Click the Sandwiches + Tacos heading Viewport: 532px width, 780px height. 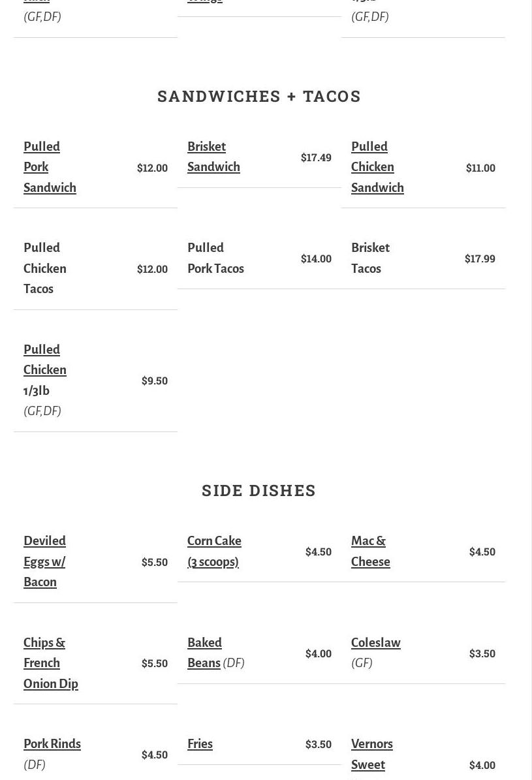tap(258, 96)
